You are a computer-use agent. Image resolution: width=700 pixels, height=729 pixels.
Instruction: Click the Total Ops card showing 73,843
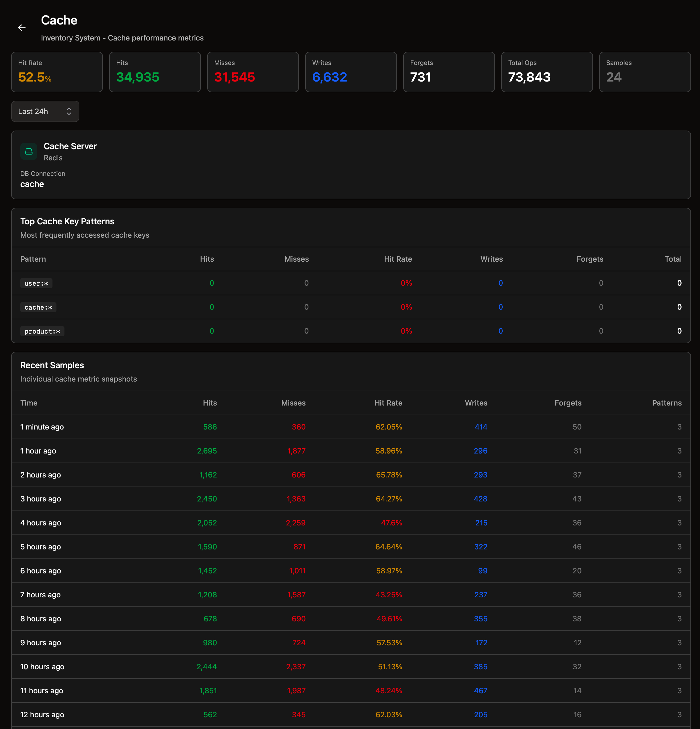[x=547, y=72]
